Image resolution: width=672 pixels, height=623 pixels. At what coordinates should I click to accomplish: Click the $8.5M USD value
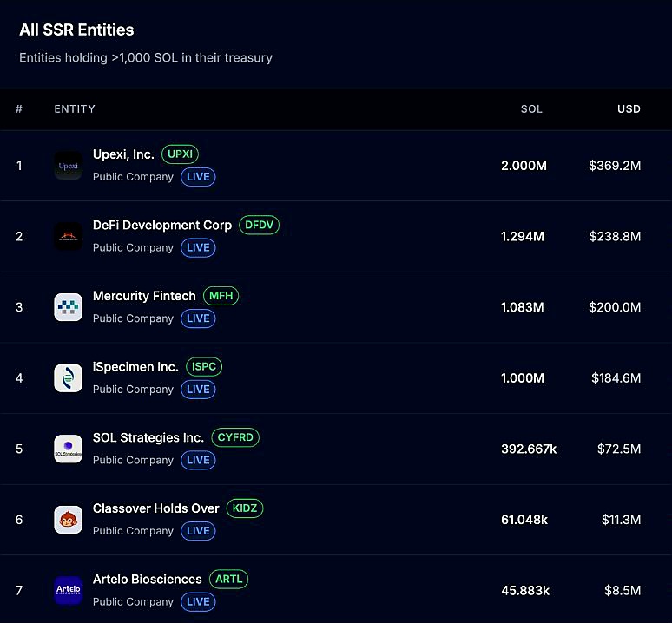(623, 591)
